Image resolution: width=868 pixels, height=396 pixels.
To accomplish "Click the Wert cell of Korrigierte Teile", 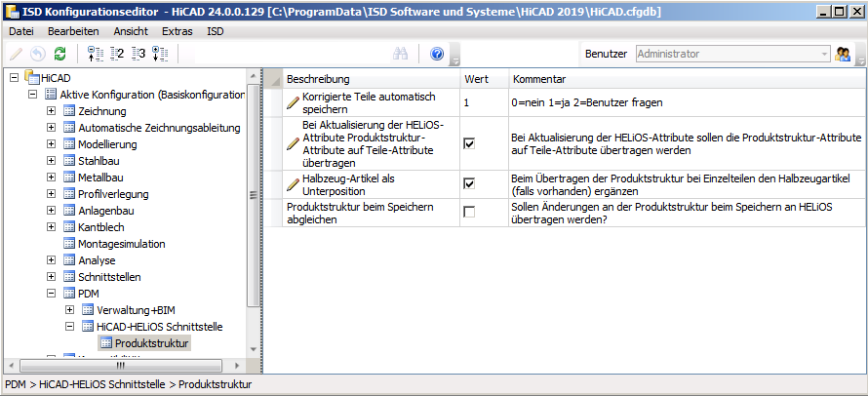I will coord(484,102).
